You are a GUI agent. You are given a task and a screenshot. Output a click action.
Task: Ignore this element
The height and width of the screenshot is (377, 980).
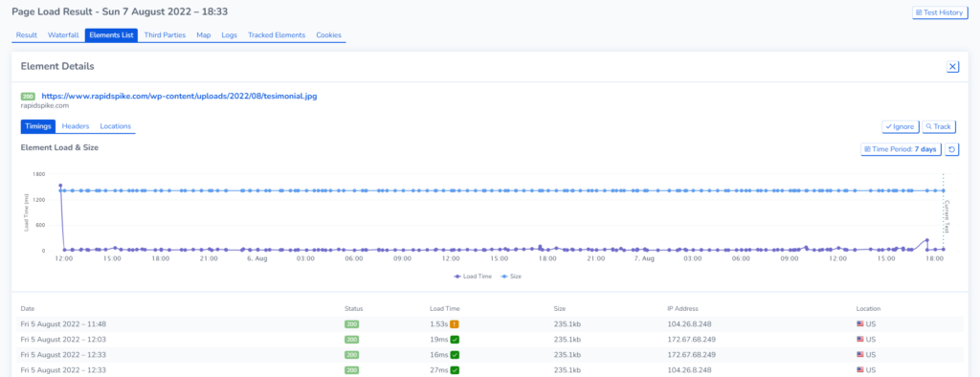coord(900,126)
